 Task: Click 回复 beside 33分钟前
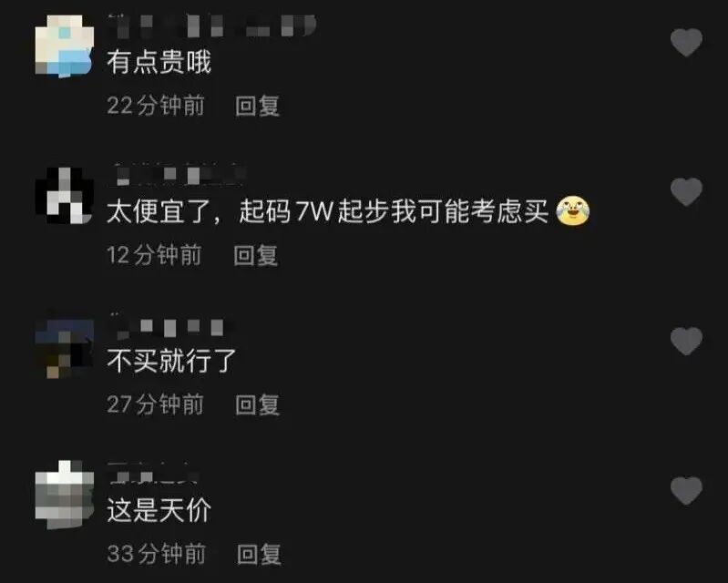point(259,554)
